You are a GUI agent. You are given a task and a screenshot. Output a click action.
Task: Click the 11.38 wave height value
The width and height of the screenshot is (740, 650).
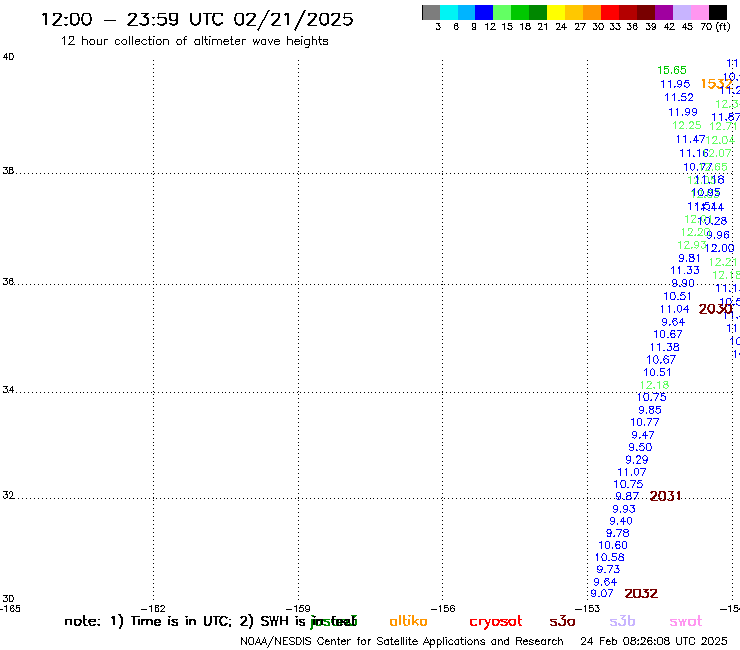pos(664,347)
